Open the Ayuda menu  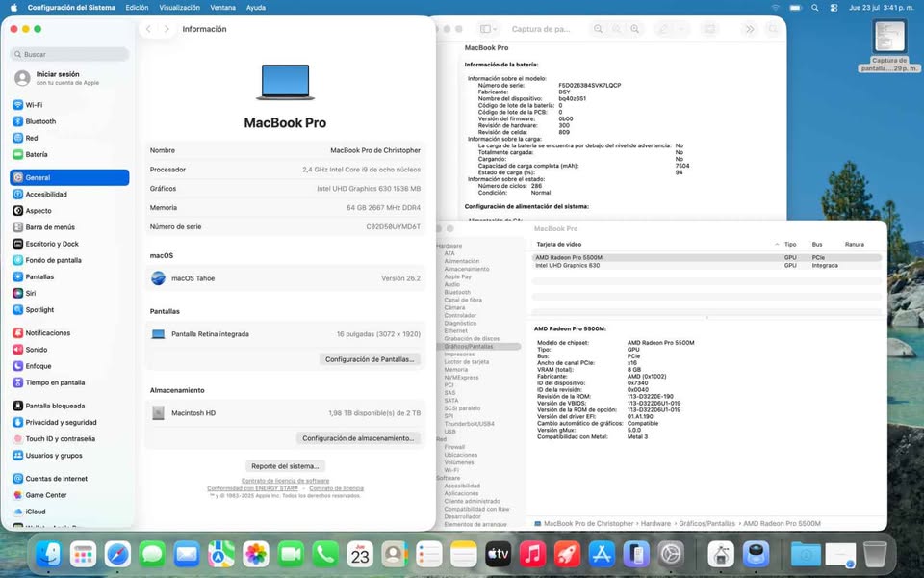256,8
